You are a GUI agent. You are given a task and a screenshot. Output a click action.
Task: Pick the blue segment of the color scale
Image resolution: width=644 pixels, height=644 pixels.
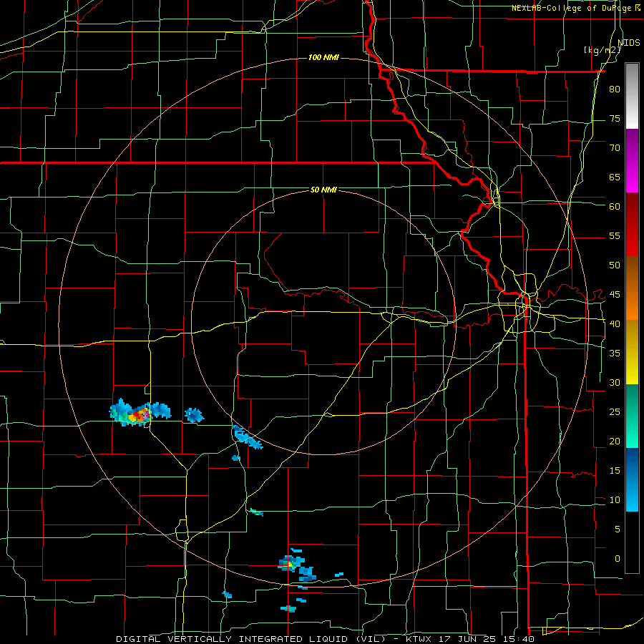pyautogui.click(x=632, y=479)
